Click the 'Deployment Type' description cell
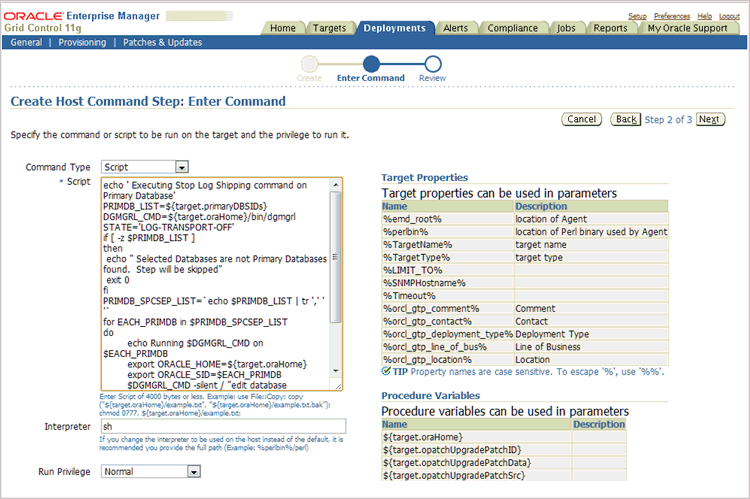 (591, 334)
